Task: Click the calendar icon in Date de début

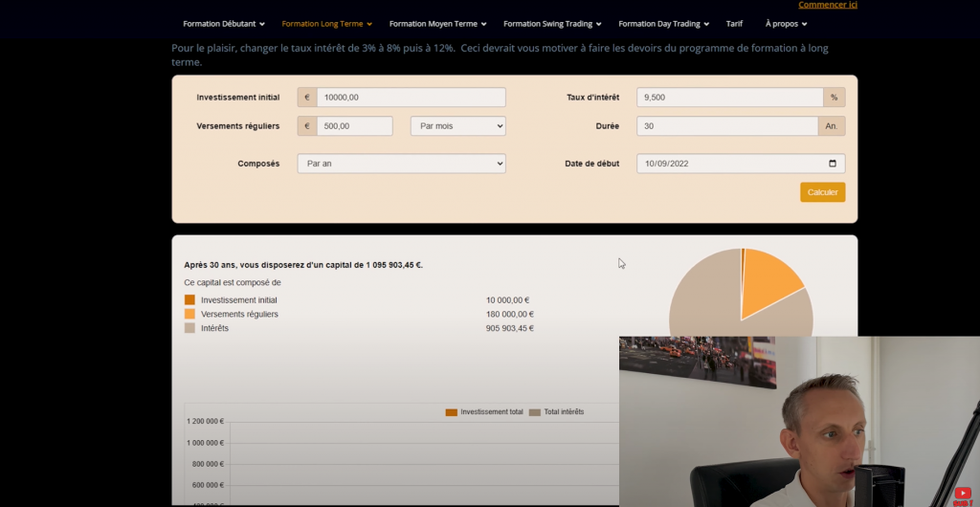Action: click(x=832, y=164)
